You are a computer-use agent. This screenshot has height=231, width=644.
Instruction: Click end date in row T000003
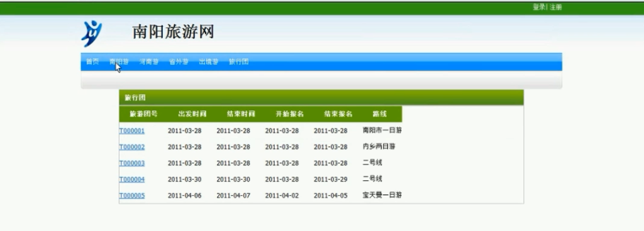(233, 163)
